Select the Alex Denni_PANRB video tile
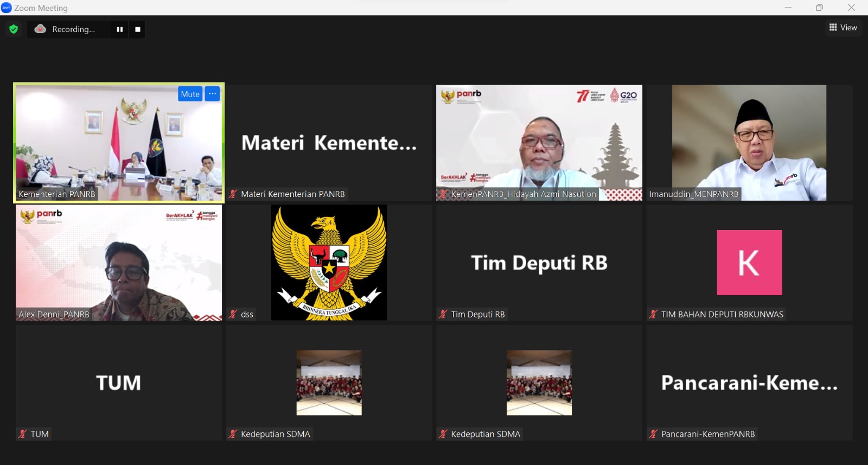 (119, 263)
